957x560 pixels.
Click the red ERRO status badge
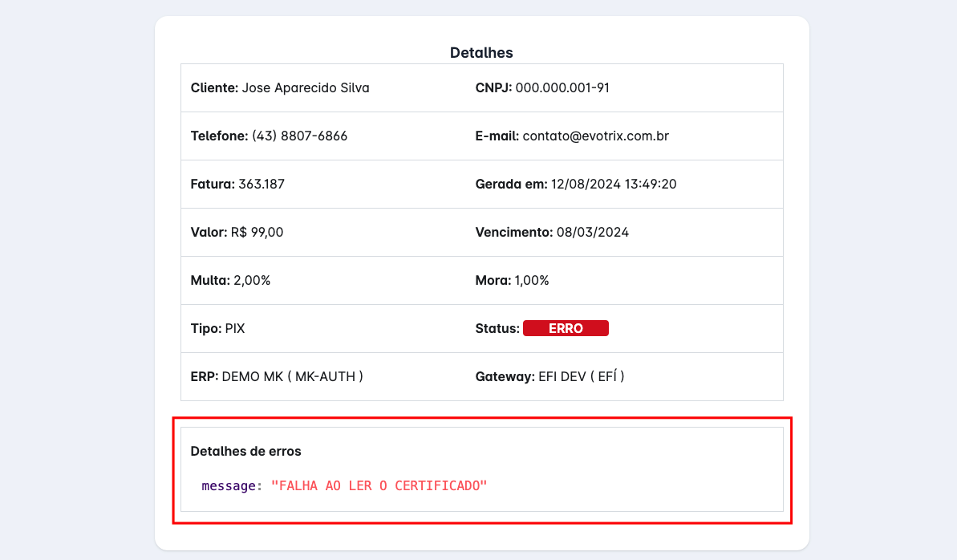click(x=566, y=328)
